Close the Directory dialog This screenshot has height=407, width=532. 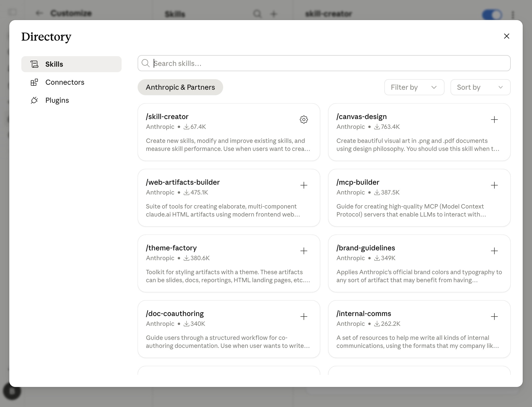point(506,36)
